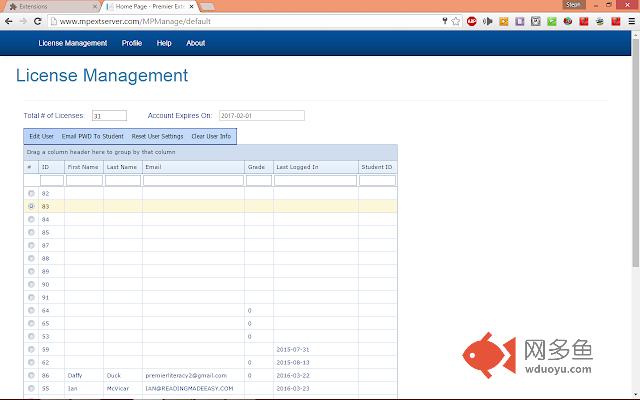
Task: Select the radio button for Daffy Duck
Action: [x=31, y=375]
